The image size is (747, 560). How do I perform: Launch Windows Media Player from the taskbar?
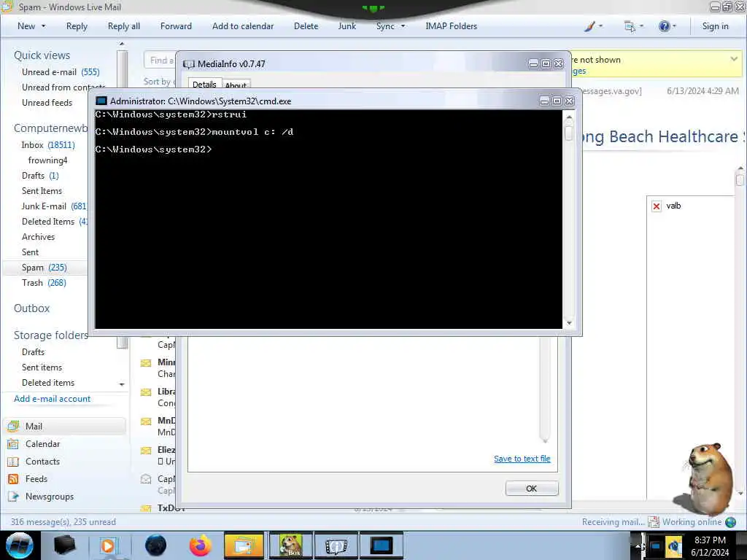(x=109, y=545)
